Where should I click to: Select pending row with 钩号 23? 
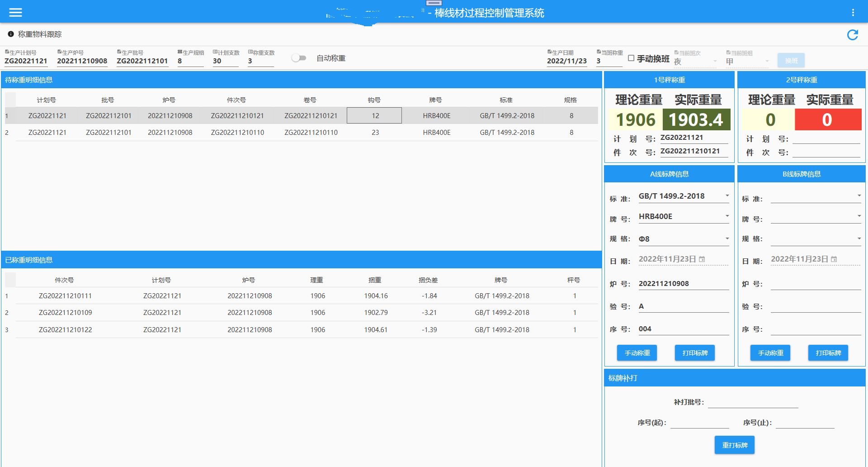coord(302,133)
